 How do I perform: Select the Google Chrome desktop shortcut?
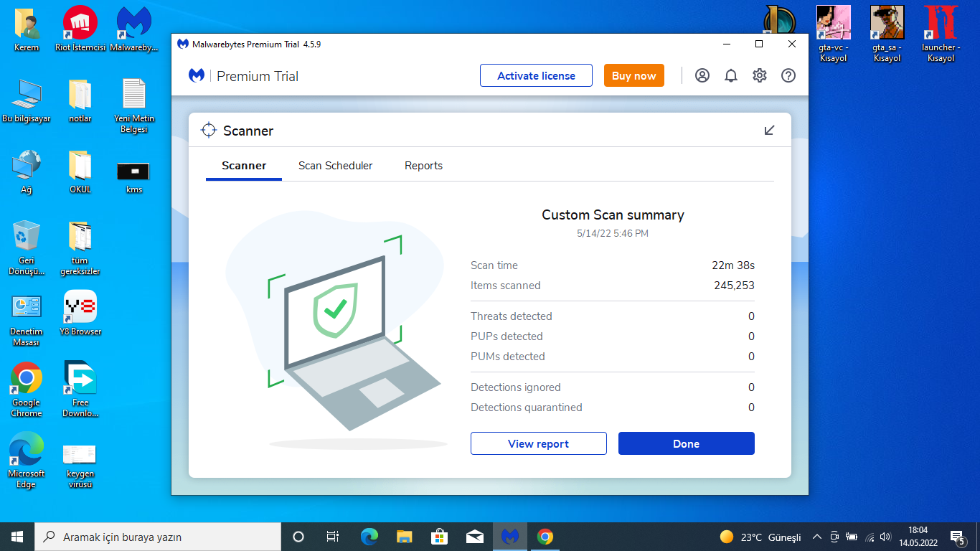[27, 390]
